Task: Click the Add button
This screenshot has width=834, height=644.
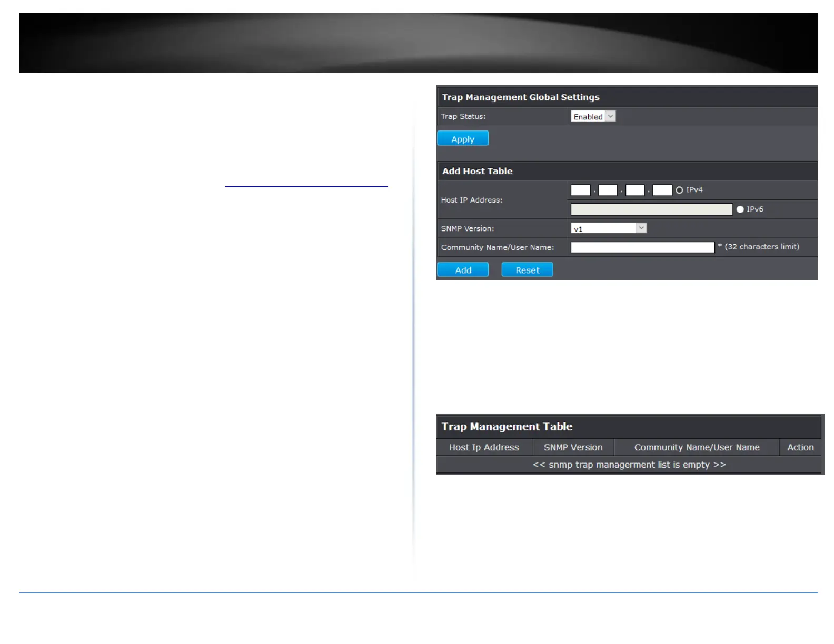Action: 463,269
